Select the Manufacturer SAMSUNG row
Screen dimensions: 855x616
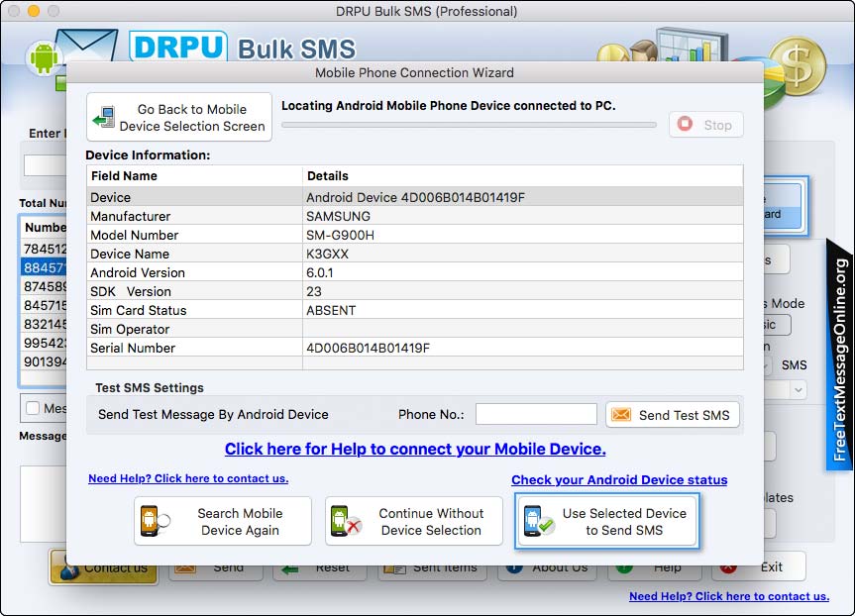pos(414,216)
